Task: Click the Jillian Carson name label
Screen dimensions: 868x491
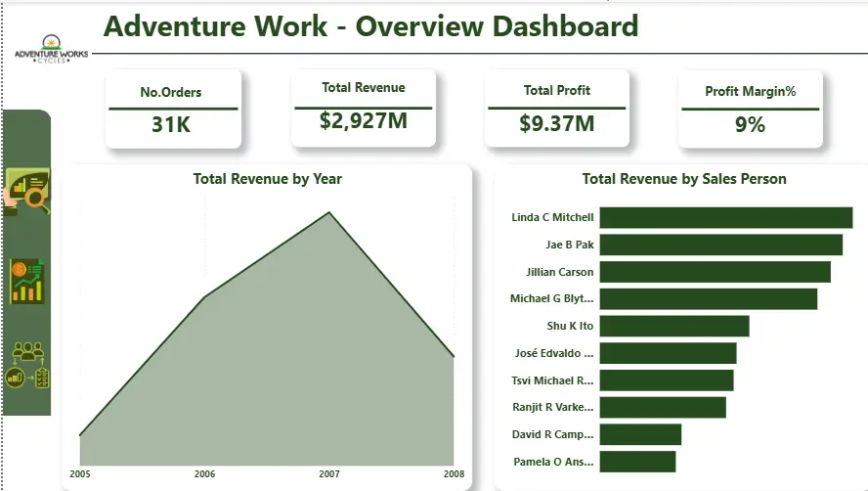Action: (560, 272)
